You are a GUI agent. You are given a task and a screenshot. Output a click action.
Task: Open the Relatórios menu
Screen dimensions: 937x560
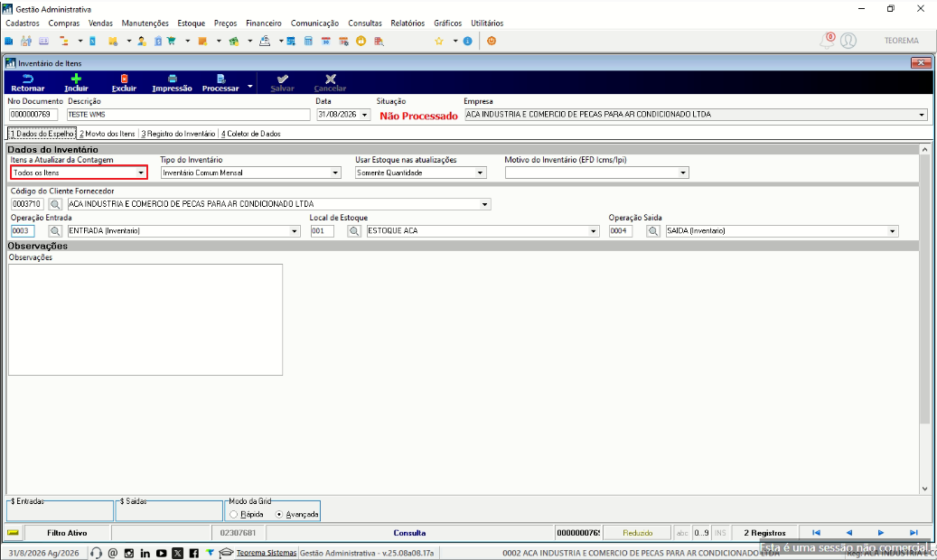coord(408,23)
